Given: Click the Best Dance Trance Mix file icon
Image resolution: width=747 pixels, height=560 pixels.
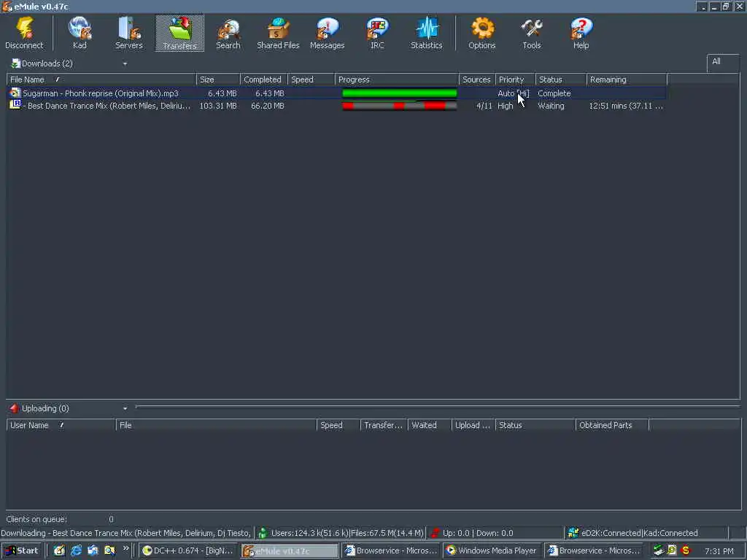Looking at the screenshot, I should (15, 105).
